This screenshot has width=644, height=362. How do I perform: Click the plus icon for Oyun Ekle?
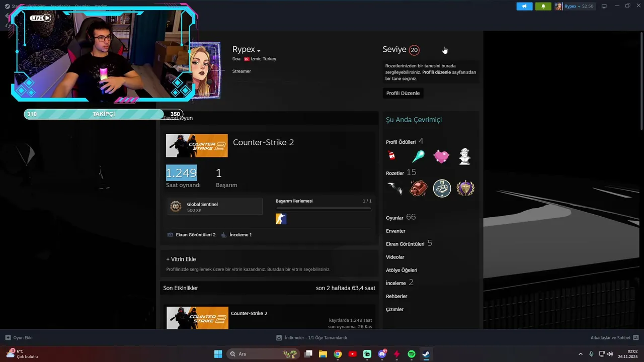[8, 337]
